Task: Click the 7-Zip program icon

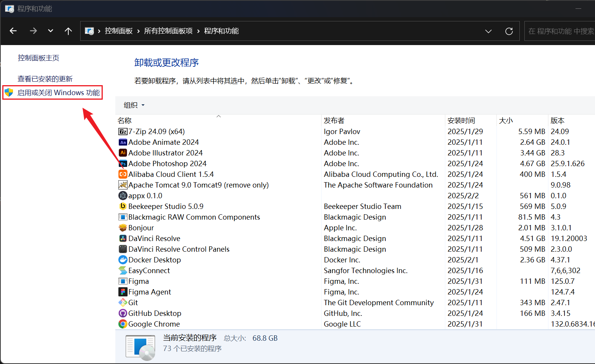Action: coord(123,132)
